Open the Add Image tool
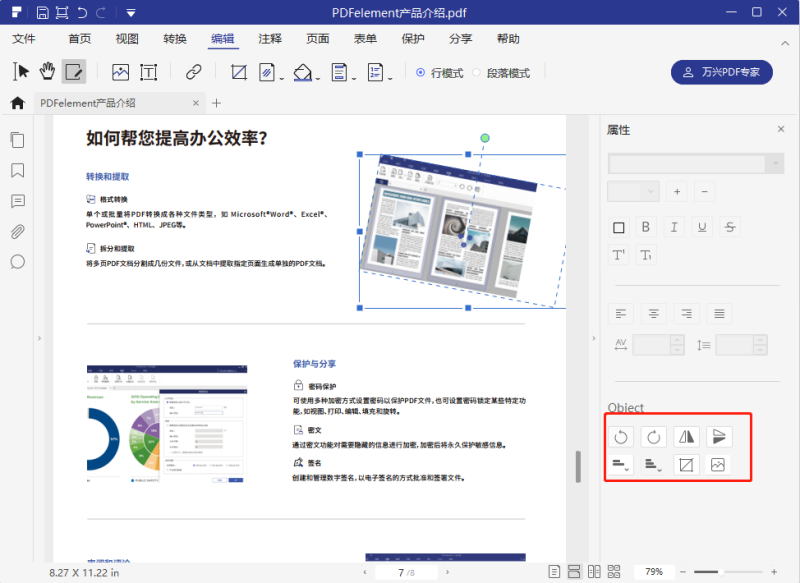800x583 pixels. click(x=122, y=71)
